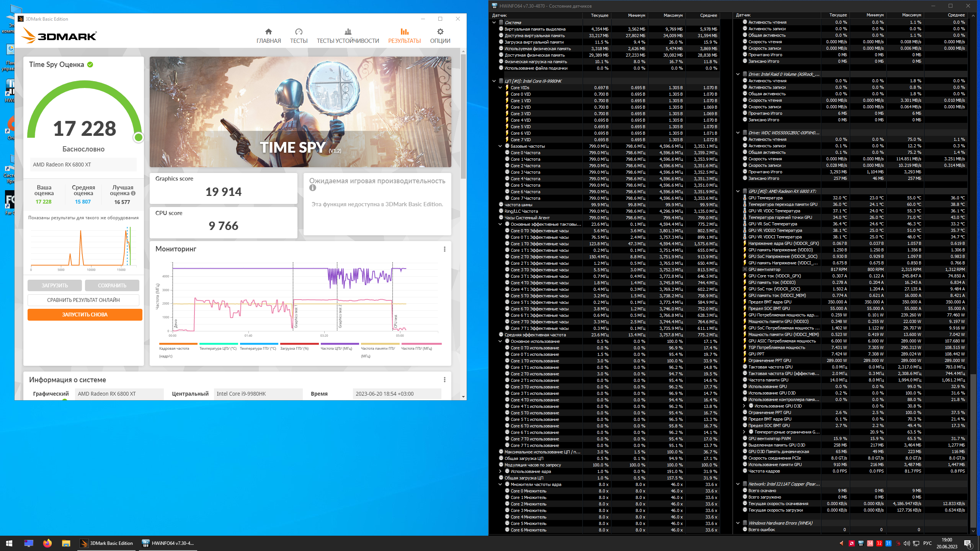Viewport: 980px width, 551px height.
Task: Click the three-dot menu in Мониторинг panel
Action: pos(444,249)
